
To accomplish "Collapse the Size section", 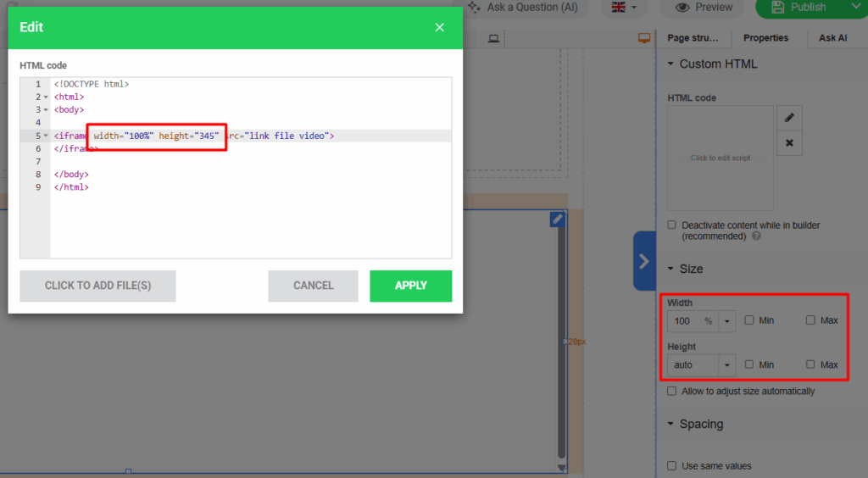I will [670, 269].
